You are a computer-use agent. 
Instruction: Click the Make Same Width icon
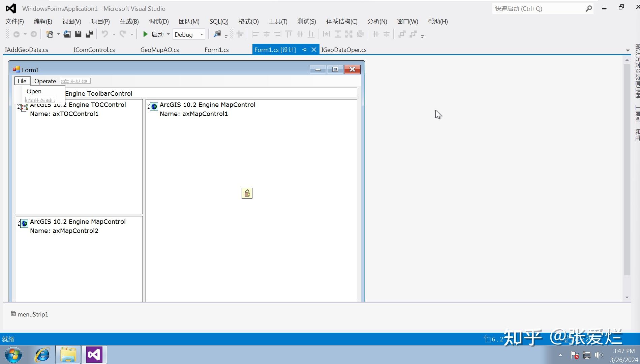pos(326,34)
